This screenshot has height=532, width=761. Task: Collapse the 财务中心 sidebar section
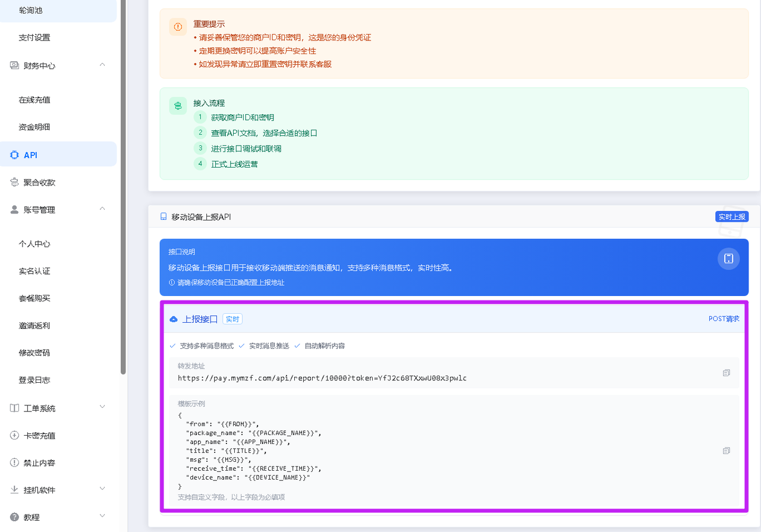point(102,65)
